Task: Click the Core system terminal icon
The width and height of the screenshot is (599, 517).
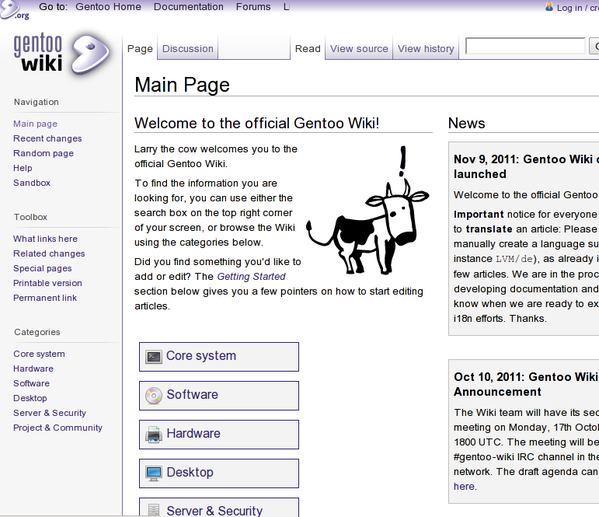Action: click(x=154, y=357)
